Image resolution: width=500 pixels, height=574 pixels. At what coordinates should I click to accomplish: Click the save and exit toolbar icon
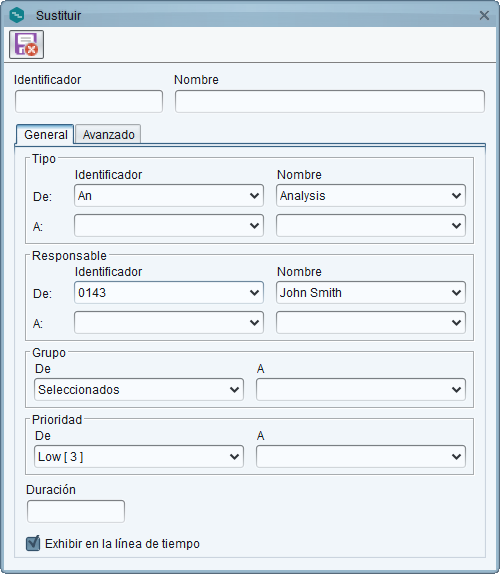[26, 45]
